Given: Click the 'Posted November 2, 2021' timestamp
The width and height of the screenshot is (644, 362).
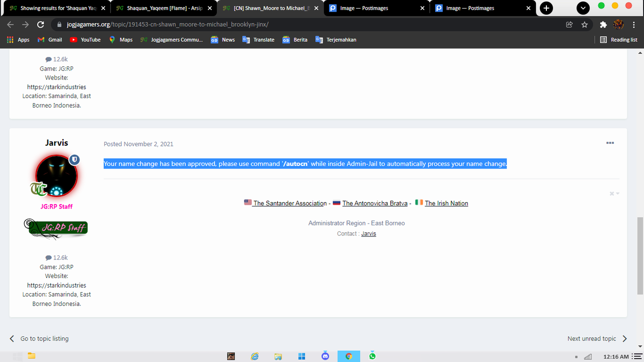Looking at the screenshot, I should click(x=138, y=144).
